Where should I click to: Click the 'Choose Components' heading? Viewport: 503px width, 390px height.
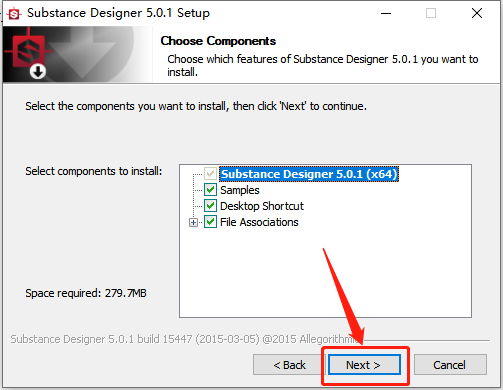click(218, 41)
